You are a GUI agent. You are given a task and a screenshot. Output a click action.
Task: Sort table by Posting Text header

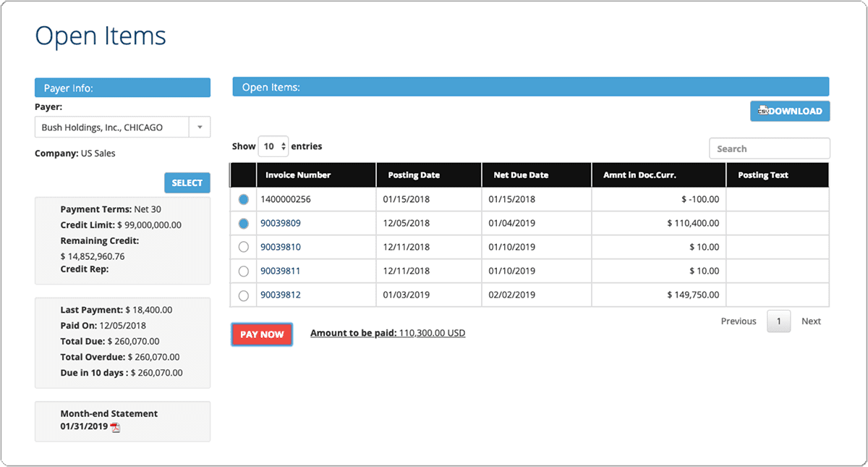[x=778, y=174]
